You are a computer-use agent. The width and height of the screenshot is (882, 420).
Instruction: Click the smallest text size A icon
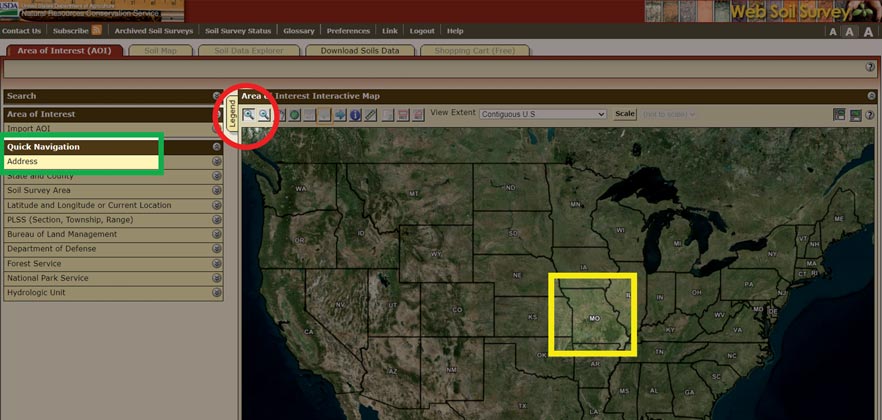833,32
